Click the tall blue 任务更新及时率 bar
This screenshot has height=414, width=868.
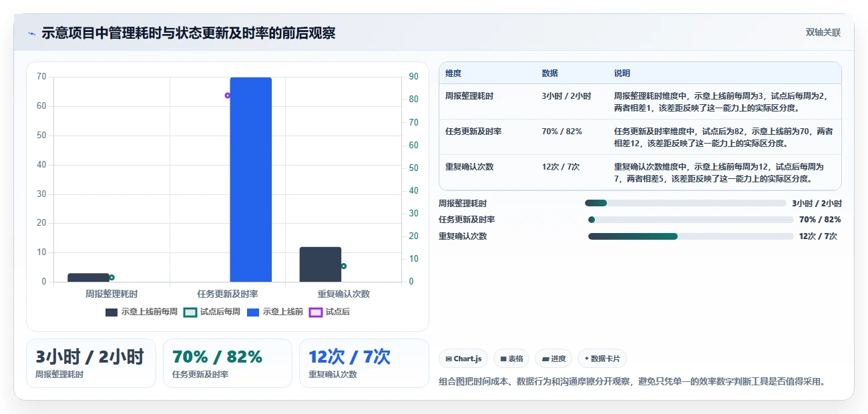tap(251, 180)
